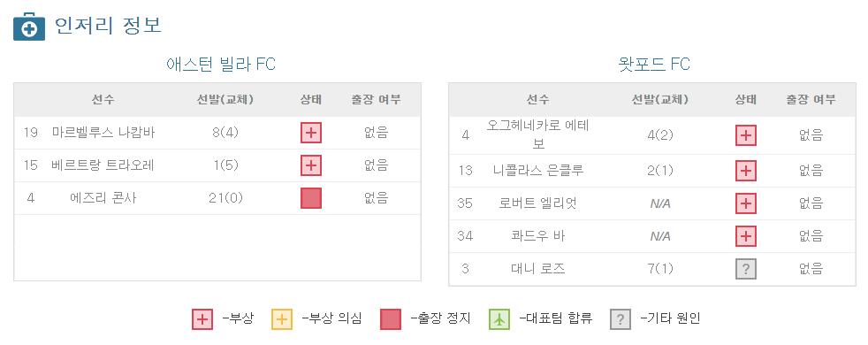Click the 대표팀 합류 airplane legend icon
The width and height of the screenshot is (868, 345).
(499, 319)
